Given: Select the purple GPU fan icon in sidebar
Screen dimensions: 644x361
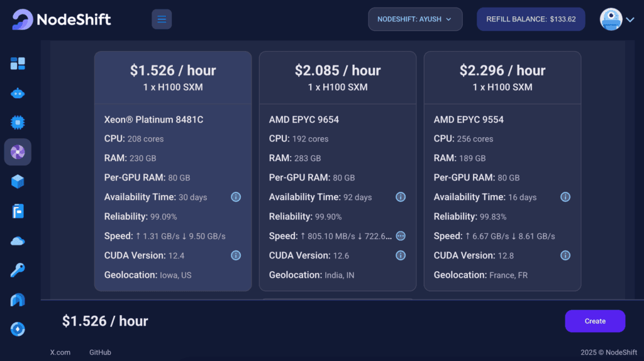Looking at the screenshot, I should [x=18, y=152].
